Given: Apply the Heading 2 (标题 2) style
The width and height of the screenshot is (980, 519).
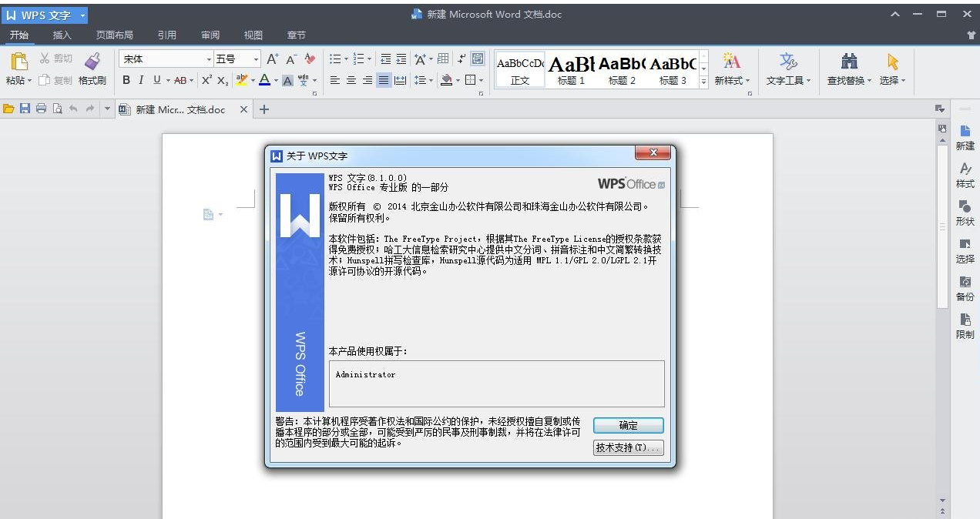Looking at the screenshot, I should [623, 69].
